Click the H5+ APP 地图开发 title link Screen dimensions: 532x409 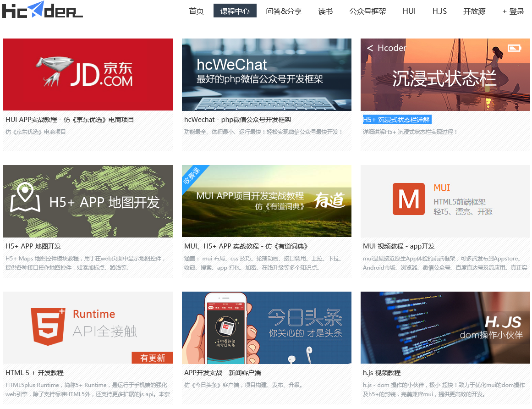pos(33,246)
